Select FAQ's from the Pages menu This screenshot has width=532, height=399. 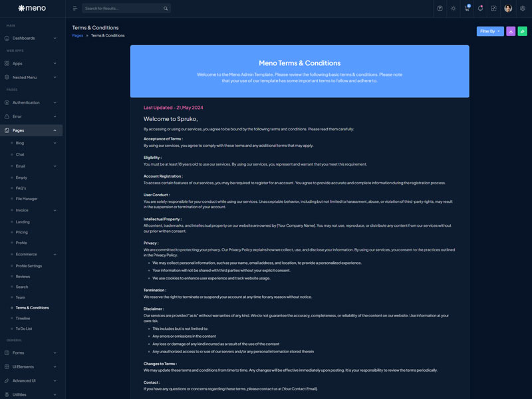pyautogui.click(x=21, y=188)
